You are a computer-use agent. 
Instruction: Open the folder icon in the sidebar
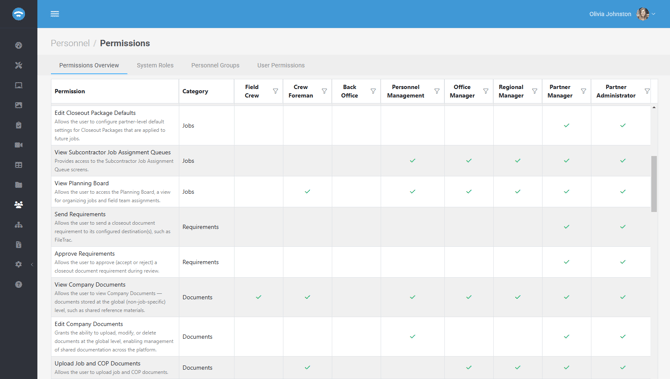[x=18, y=185]
